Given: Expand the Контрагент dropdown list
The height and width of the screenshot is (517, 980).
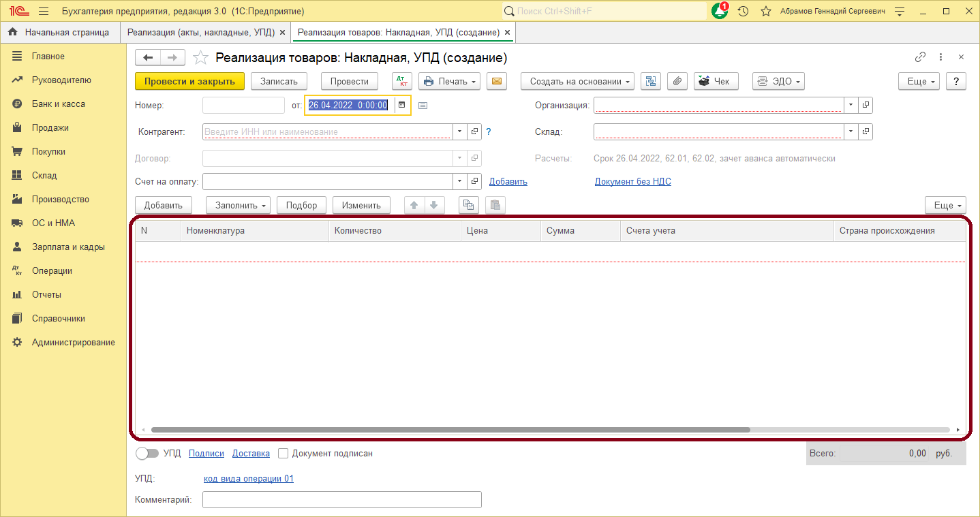Looking at the screenshot, I should click(459, 131).
